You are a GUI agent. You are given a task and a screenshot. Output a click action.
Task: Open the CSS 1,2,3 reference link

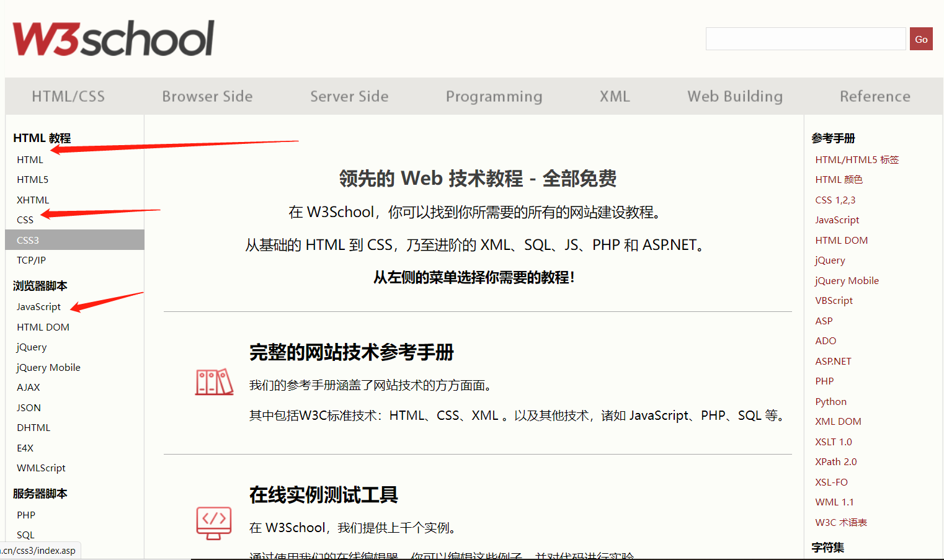[835, 200]
